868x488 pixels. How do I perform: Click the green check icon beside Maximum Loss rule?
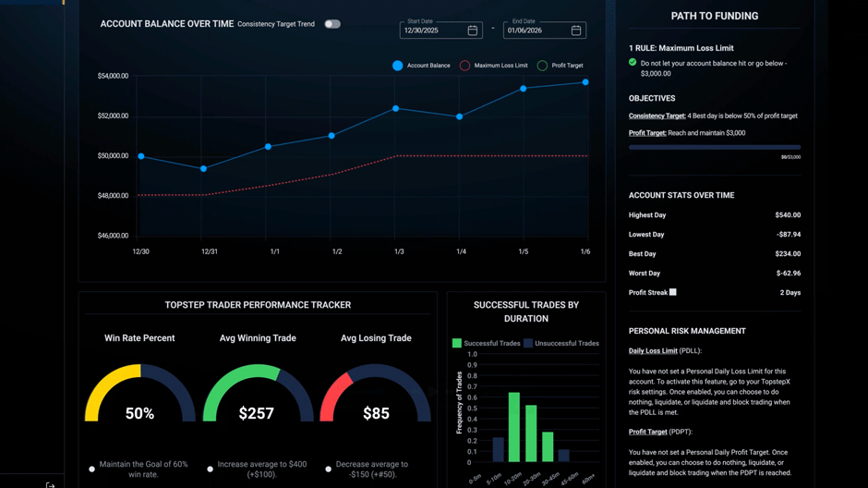[x=633, y=63]
